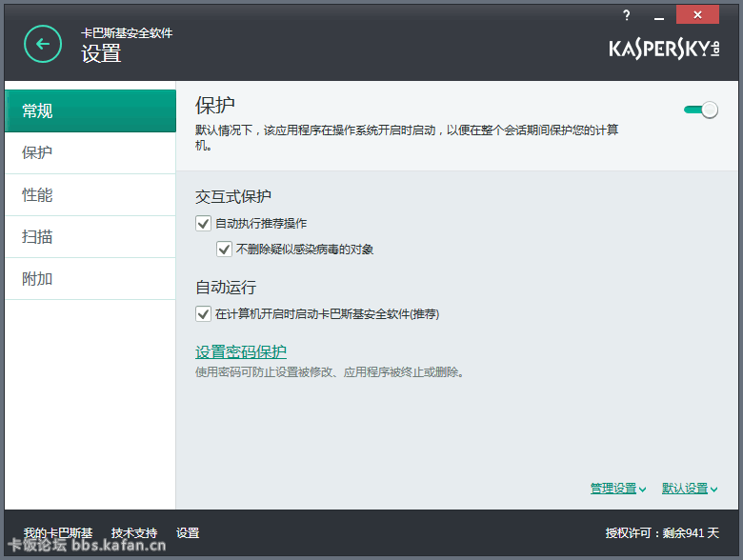Click the 自动运行 section heading
Image resolution: width=743 pixels, height=560 pixels.
coord(226,287)
